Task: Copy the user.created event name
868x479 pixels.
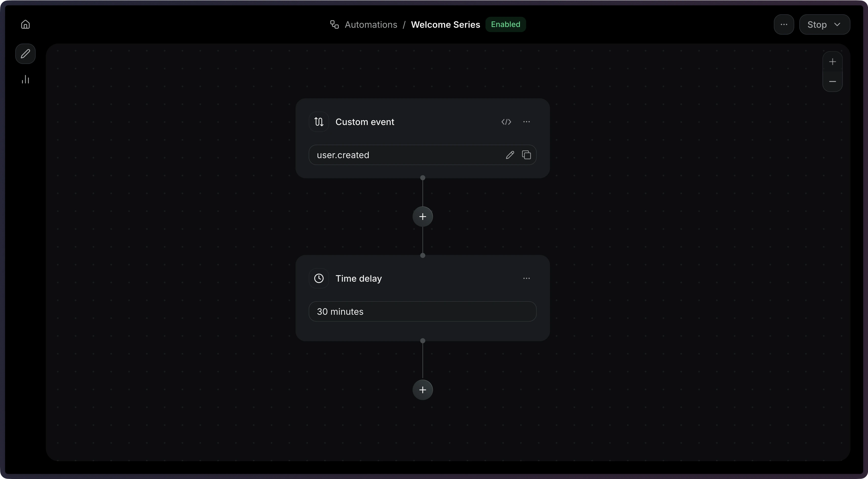Action: [x=526, y=155]
